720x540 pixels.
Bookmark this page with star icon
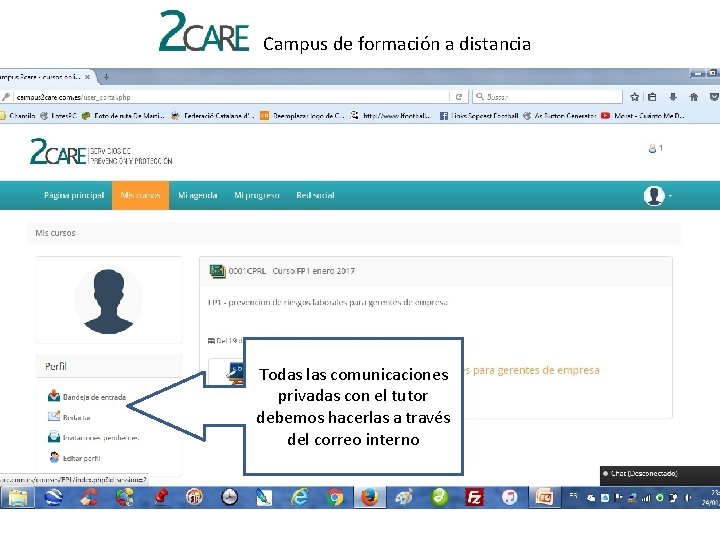[635, 97]
